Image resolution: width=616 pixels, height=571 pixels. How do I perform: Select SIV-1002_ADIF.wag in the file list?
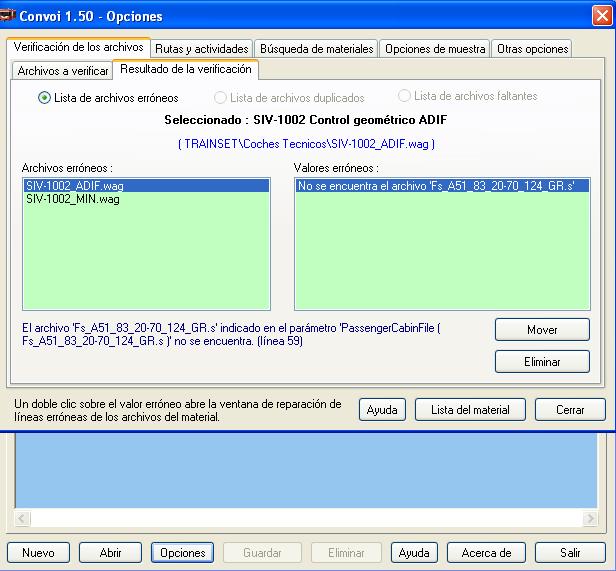pyautogui.click(x=75, y=186)
